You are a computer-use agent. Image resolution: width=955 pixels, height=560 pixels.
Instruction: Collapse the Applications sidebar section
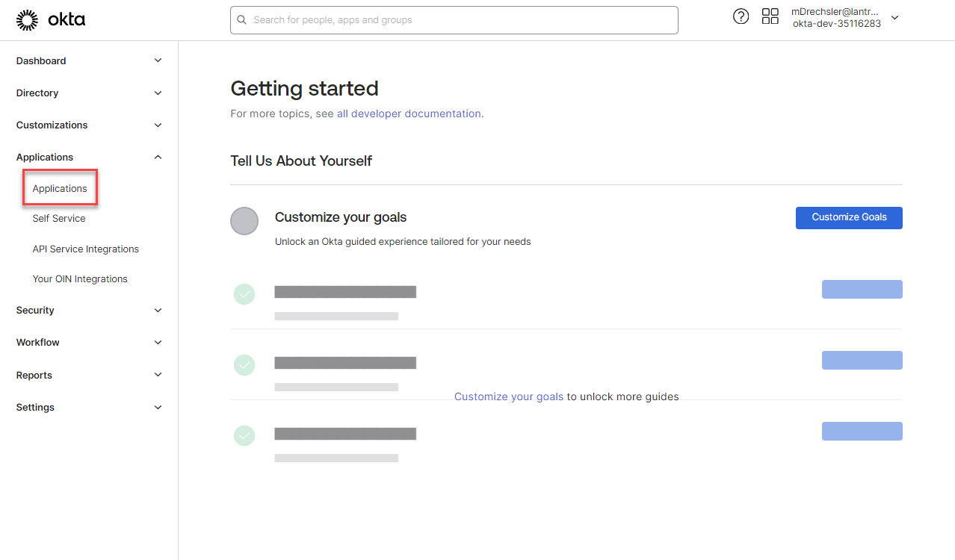coord(158,157)
